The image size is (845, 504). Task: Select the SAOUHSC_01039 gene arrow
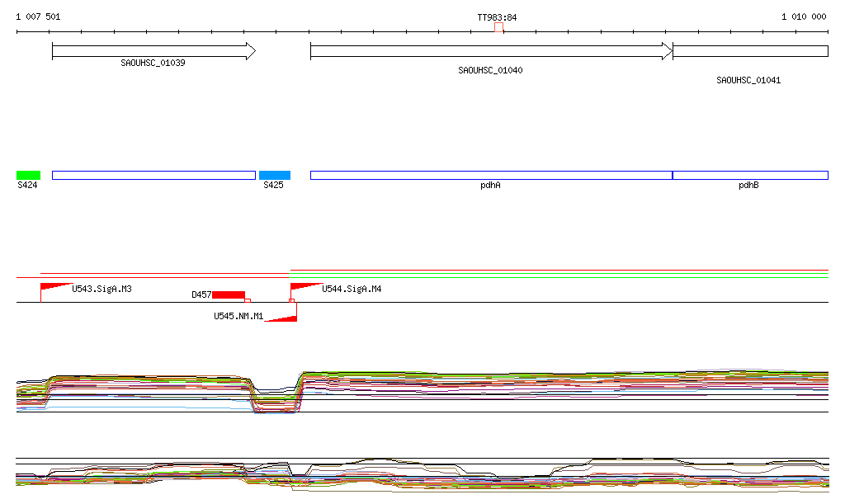[153, 51]
